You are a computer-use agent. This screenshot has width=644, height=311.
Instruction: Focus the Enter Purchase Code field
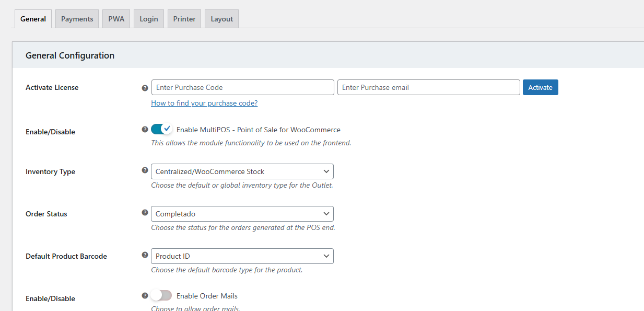pos(242,87)
